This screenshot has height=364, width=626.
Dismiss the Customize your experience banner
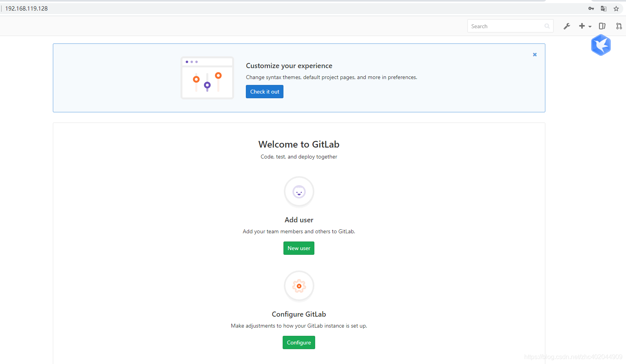tap(534, 54)
